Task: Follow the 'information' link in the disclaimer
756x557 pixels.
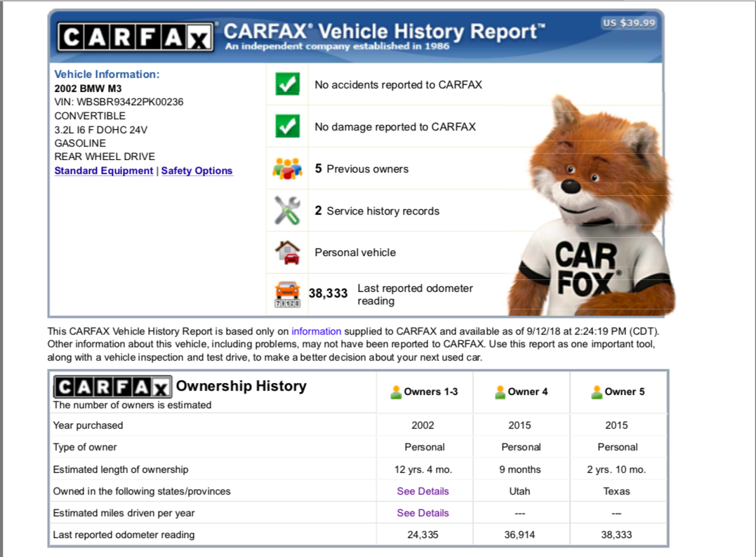Action: [317, 332]
